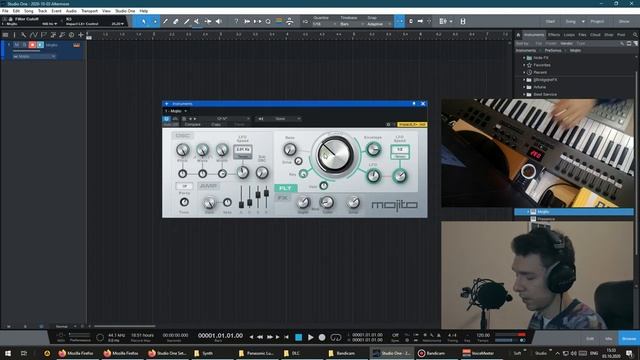Start playback with the Play button
The width and height of the screenshot is (640, 360).
[310, 337]
